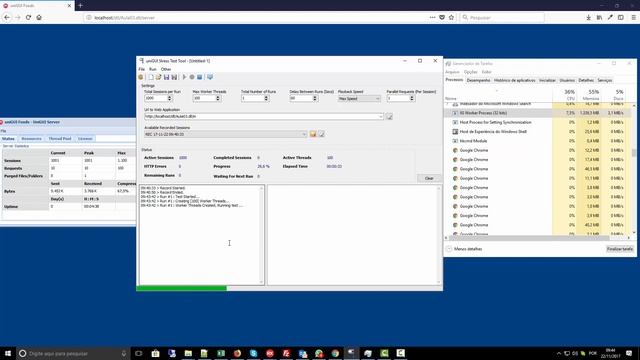Screen dimensions: 640x360
Task: Open Available Recorded Sessions dropdown
Action: pyautogui.click(x=226, y=134)
